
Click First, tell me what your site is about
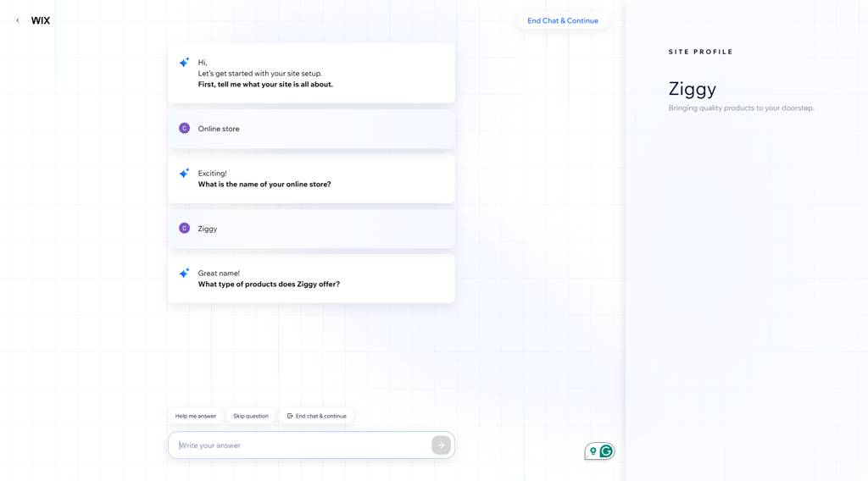[x=265, y=85]
